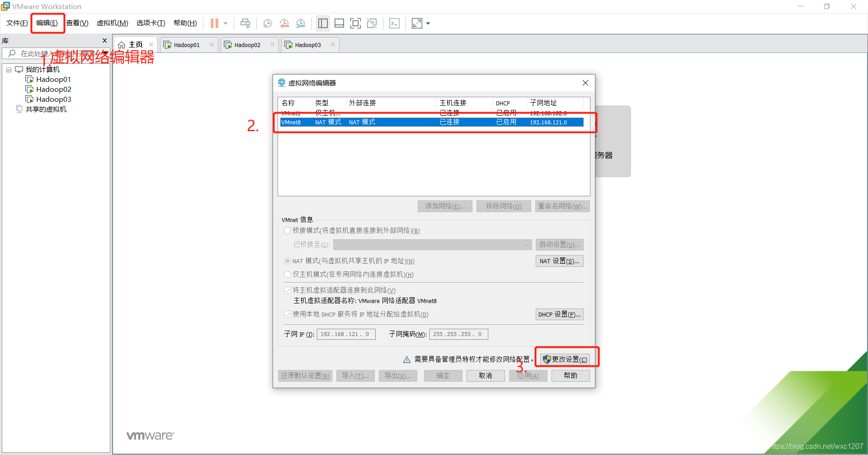The width and height of the screenshot is (868, 455).
Task: Click the library search field
Action: click(x=57, y=53)
